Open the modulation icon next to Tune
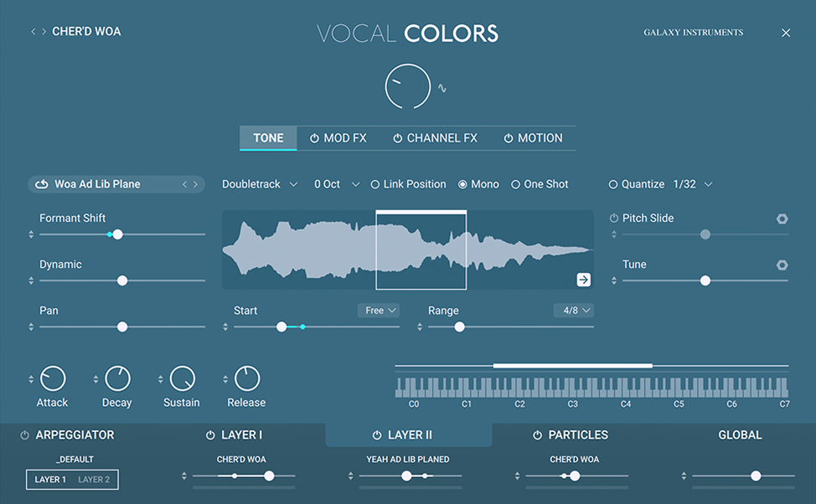 click(782, 265)
